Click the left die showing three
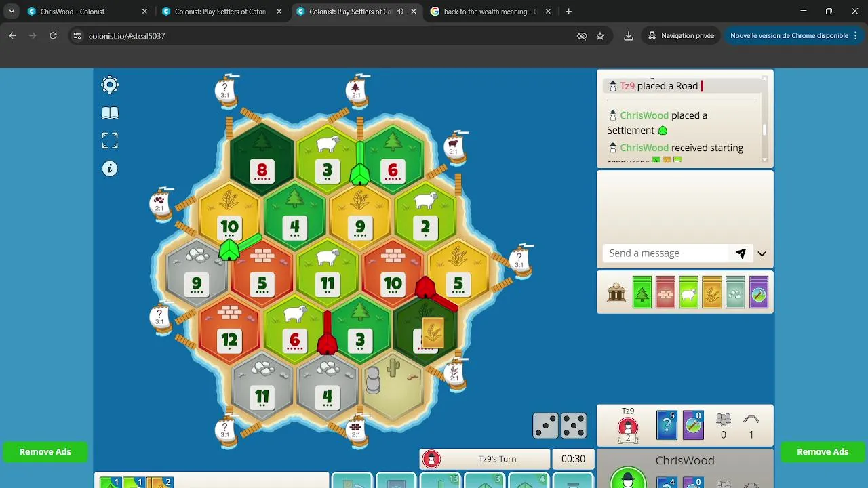 point(546,426)
